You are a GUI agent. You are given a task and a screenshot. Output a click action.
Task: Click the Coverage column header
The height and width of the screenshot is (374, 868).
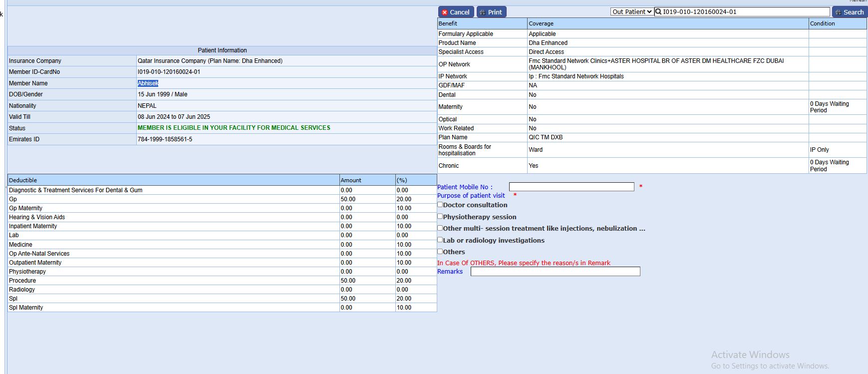click(x=541, y=23)
